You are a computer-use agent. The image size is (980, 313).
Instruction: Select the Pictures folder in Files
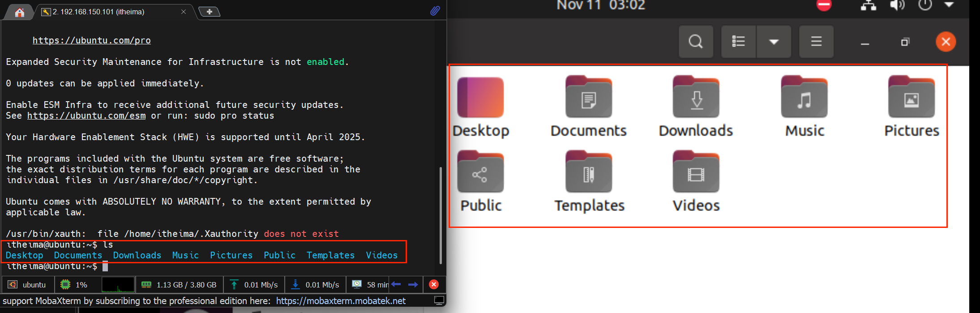(912, 107)
